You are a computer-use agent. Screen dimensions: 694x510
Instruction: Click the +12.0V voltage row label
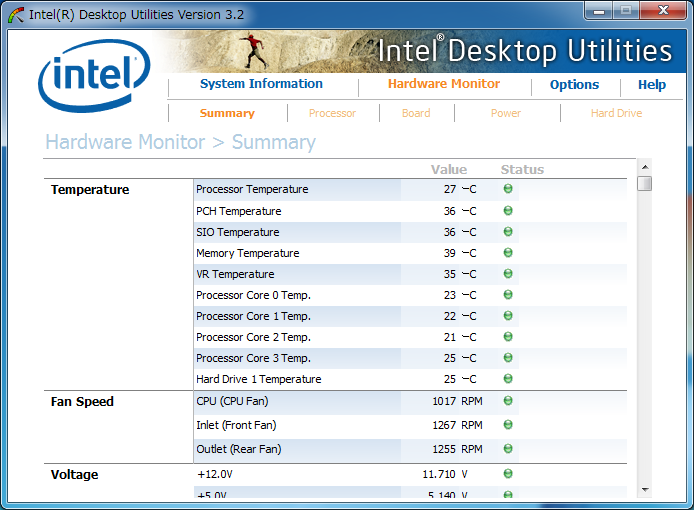coord(215,475)
